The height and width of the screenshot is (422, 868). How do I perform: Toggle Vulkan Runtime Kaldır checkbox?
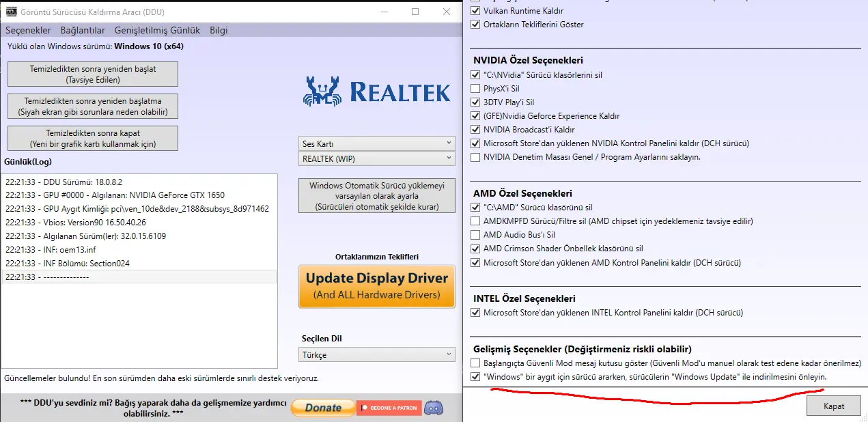pos(476,11)
